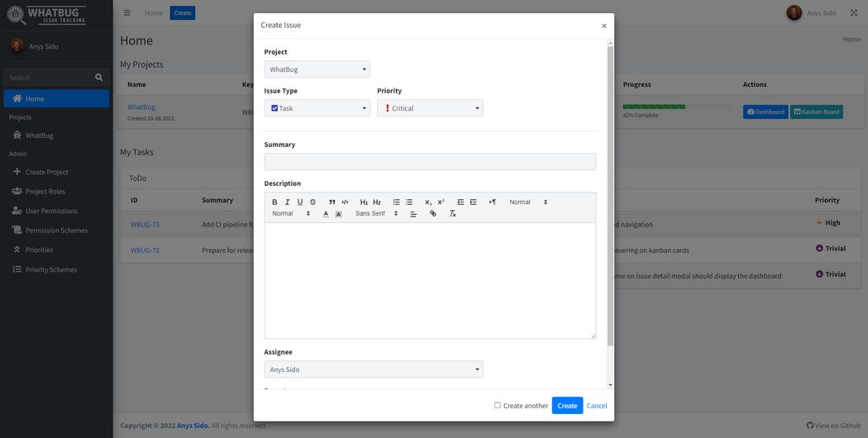Viewport: 868px width, 438px height.
Task: Insert a link using the link icon
Action: click(433, 214)
